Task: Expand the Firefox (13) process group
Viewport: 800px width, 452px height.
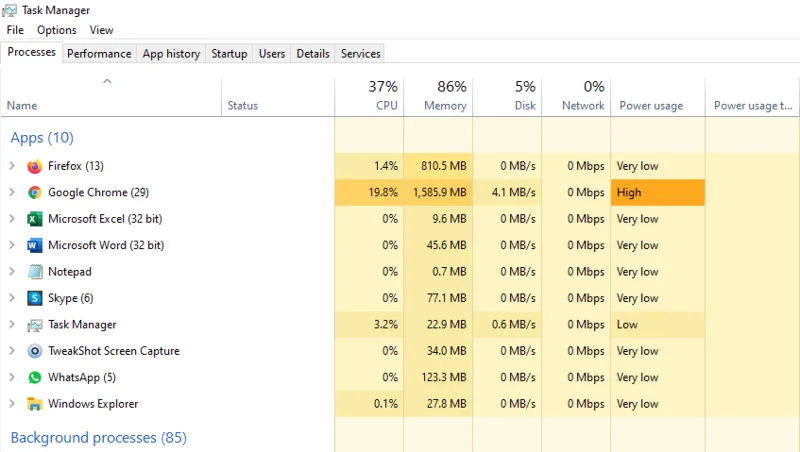Action: pyautogui.click(x=12, y=166)
